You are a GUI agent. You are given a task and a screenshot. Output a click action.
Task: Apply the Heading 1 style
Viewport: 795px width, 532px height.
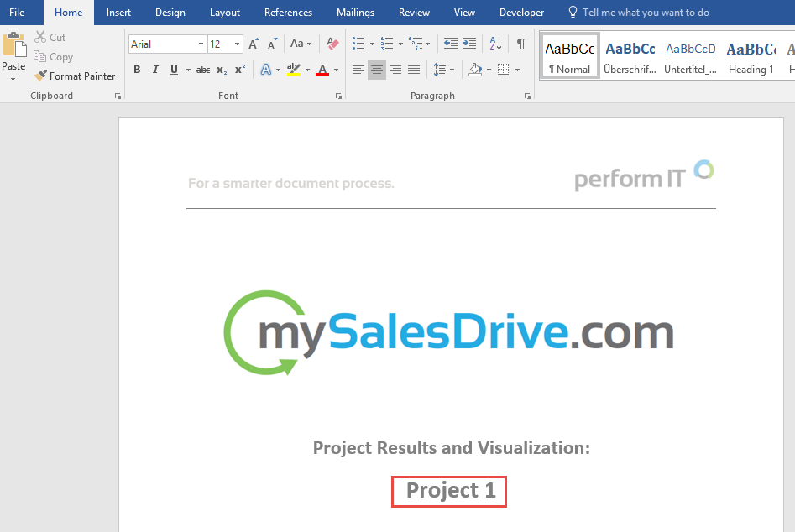point(751,55)
